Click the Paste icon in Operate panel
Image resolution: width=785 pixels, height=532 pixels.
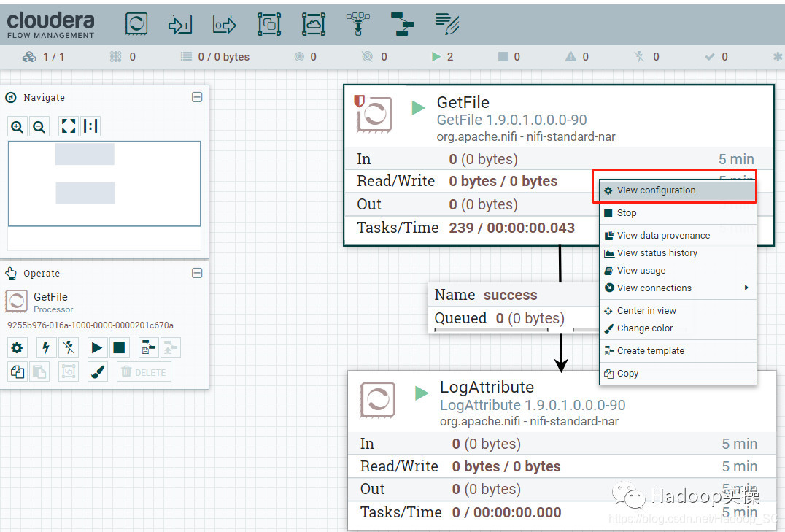coord(39,372)
